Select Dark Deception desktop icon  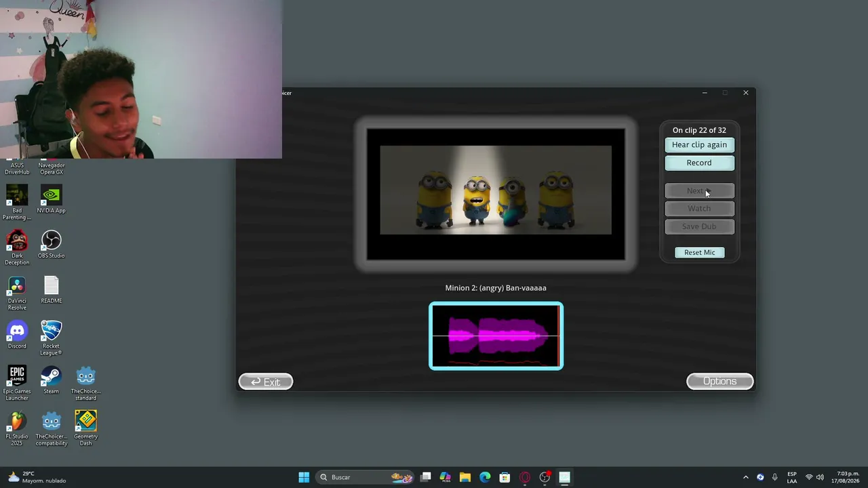[x=17, y=247]
